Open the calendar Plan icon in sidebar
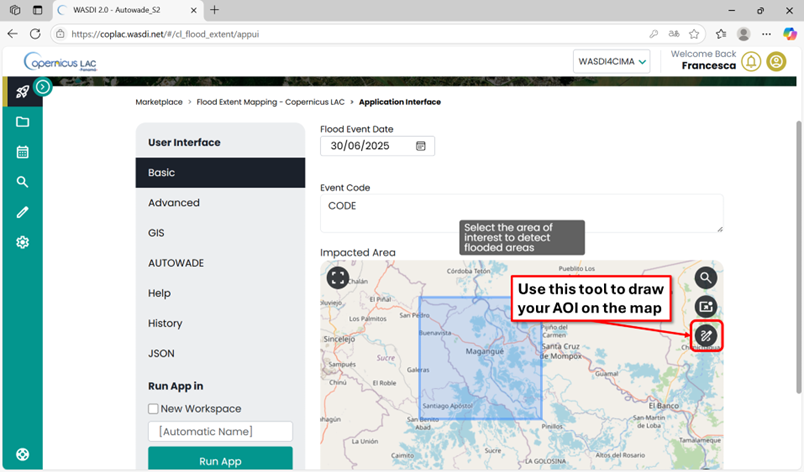The image size is (804, 472). (22, 152)
